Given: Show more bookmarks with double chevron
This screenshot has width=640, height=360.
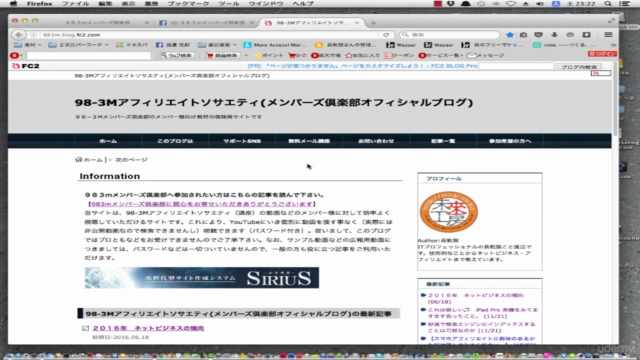Looking at the screenshot, I should pyautogui.click(x=613, y=45).
